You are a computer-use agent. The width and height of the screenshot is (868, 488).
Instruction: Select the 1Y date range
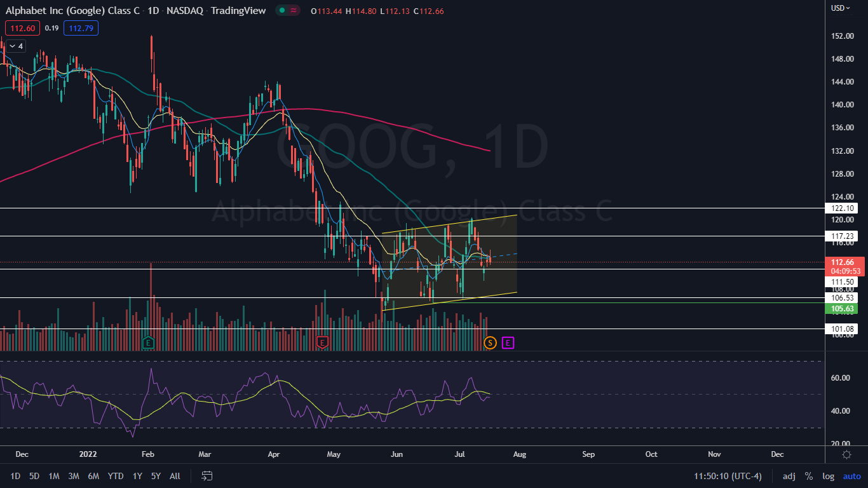pyautogui.click(x=137, y=476)
